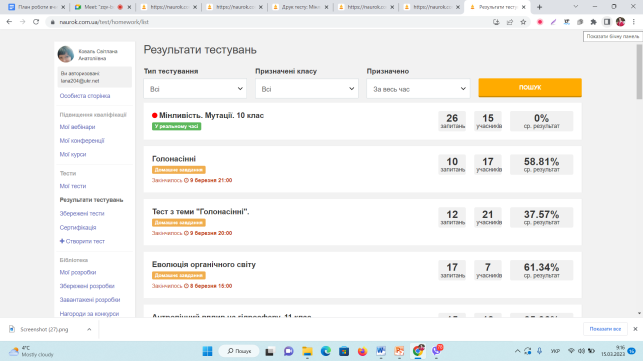
Task: Open Мої конференції link
Action: tap(82, 141)
